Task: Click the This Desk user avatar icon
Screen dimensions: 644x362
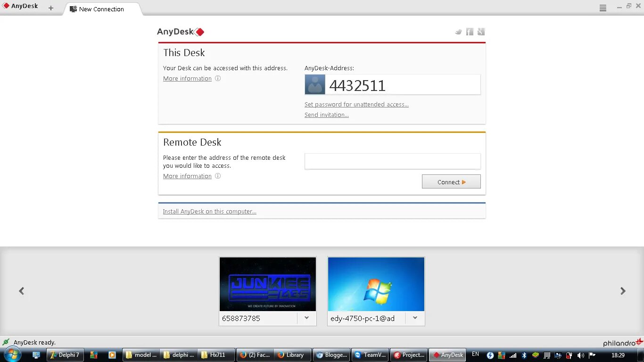Action: point(315,84)
